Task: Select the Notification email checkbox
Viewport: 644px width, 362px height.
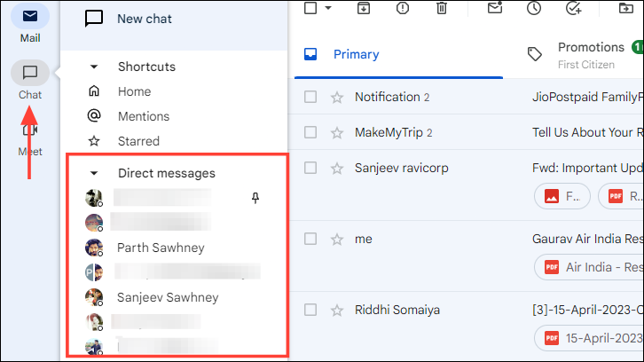Action: point(310,97)
